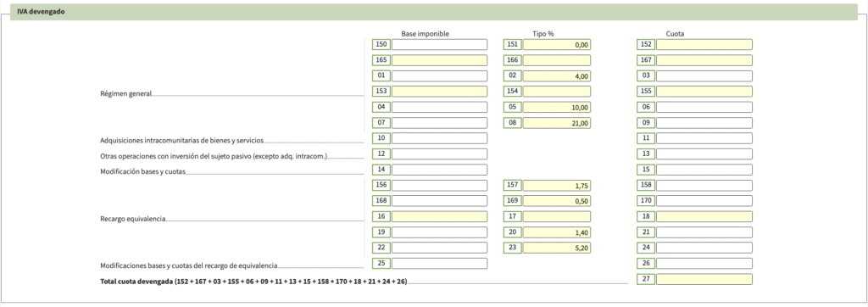Focus cuota field 09
The image size is (868, 307).
704,123
